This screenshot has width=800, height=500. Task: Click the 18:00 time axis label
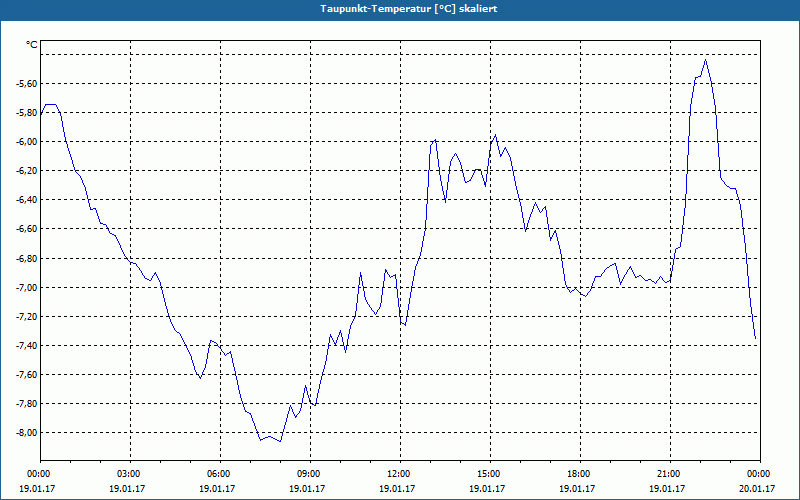pos(581,473)
